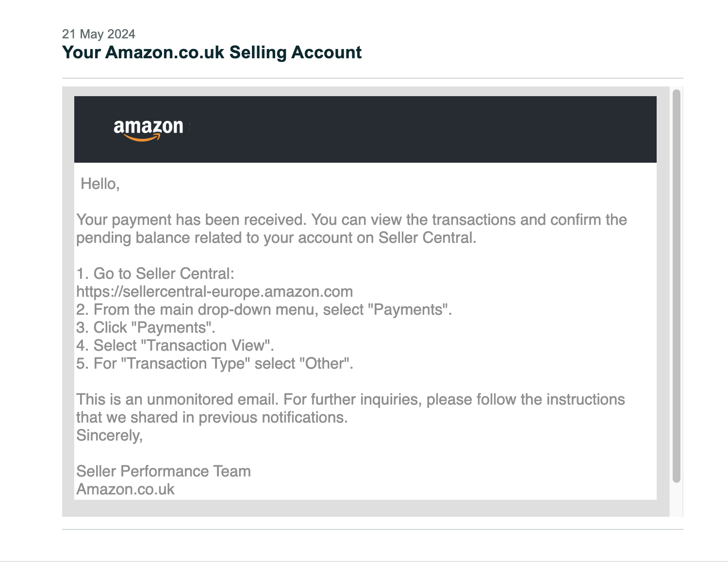Click 'Your payment has been received' sentence
Image resolution: width=728 pixels, height=577 pixels.
[x=191, y=220]
